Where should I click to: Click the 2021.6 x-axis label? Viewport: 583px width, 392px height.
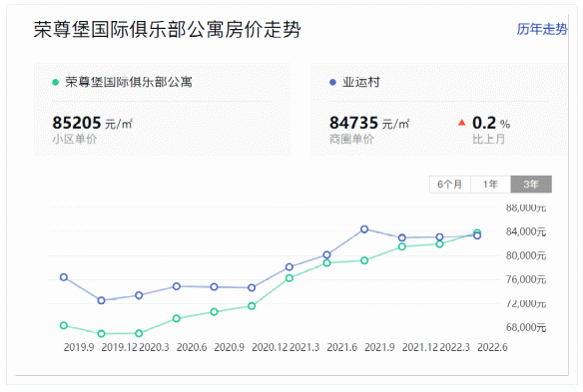[341, 347]
